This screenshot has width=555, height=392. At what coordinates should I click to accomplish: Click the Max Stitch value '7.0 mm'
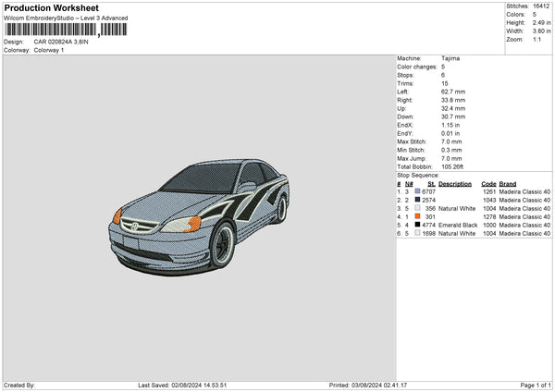[451, 141]
